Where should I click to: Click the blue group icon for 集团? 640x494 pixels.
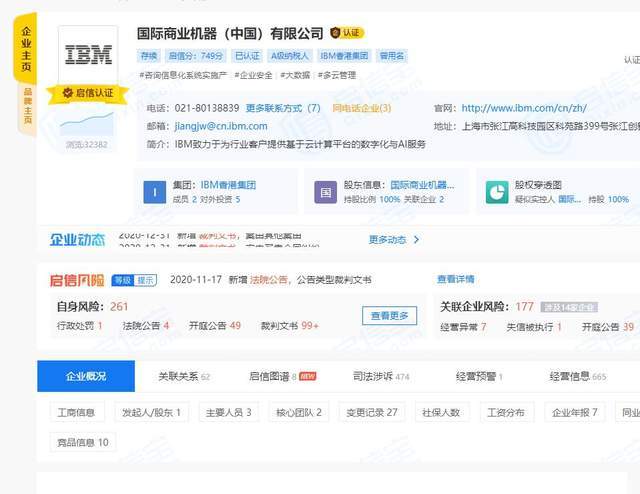(x=155, y=192)
